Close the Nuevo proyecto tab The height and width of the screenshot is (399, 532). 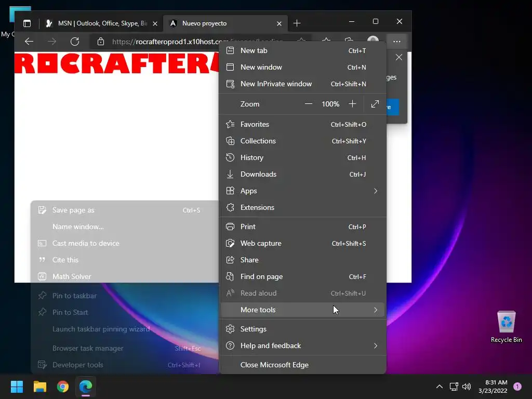click(279, 23)
